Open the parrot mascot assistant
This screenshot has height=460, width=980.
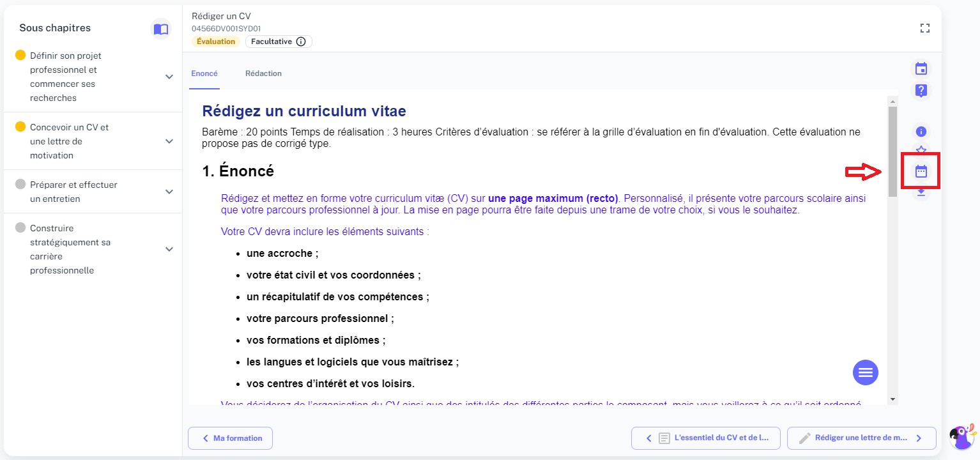click(x=961, y=437)
